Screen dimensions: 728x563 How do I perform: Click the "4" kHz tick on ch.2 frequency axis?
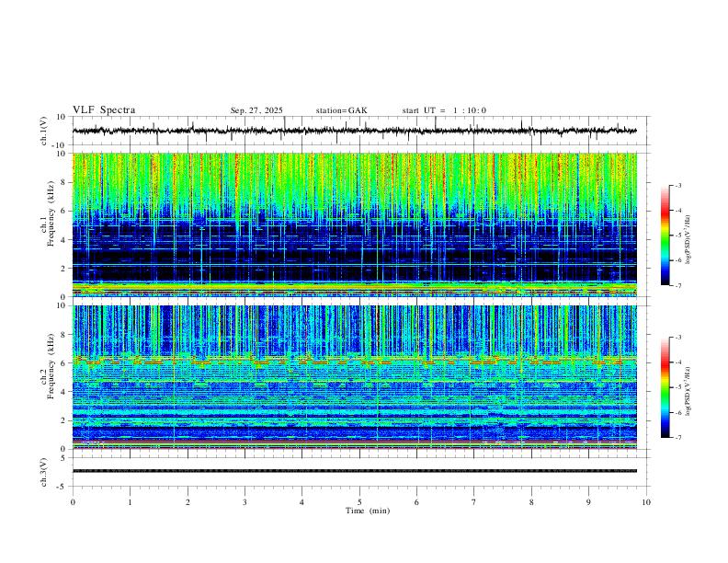click(63, 392)
